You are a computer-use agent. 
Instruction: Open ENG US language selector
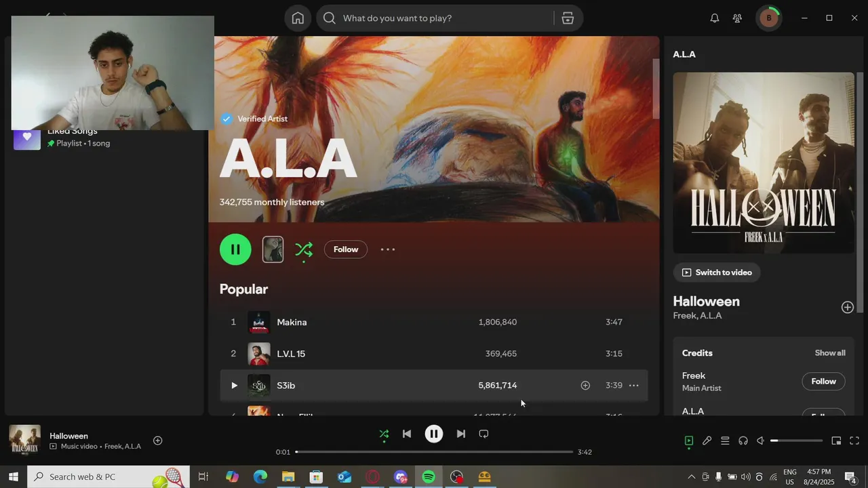click(x=790, y=476)
